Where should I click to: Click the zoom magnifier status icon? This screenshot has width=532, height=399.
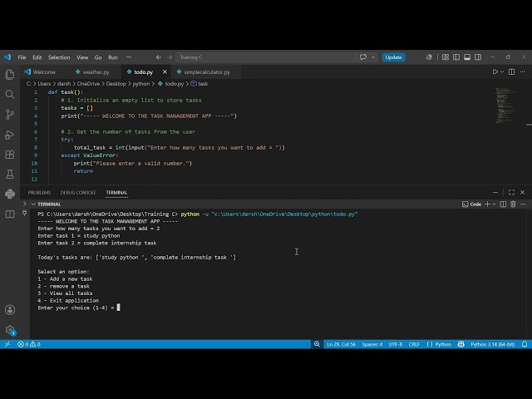point(317,344)
